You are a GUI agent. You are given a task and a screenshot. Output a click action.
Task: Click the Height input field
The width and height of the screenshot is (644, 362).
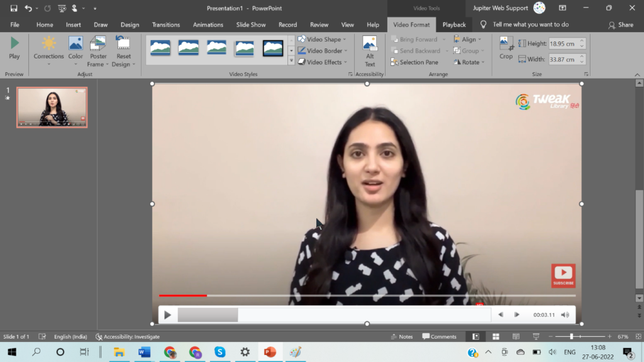point(563,43)
